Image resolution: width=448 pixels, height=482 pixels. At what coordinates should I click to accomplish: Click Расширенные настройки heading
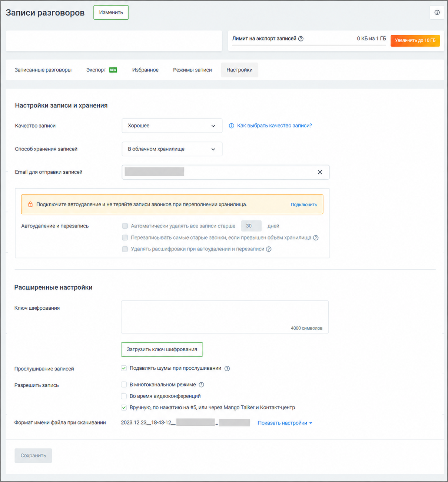53,287
